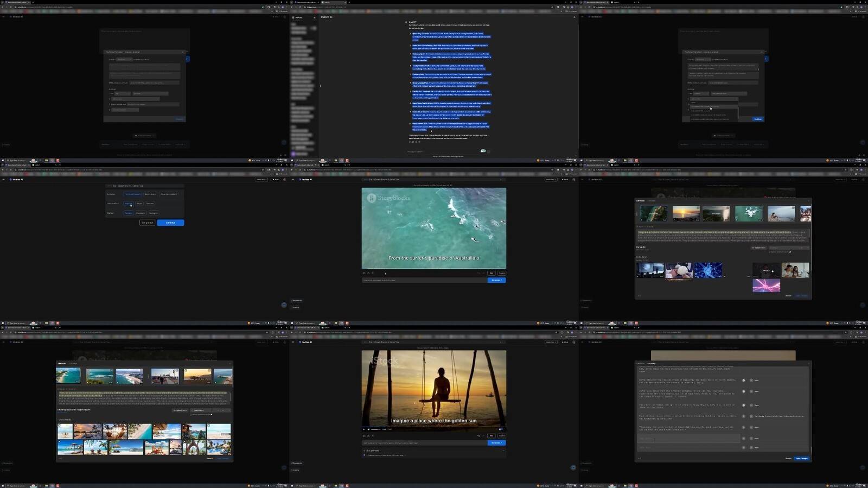Image resolution: width=868 pixels, height=488 pixels.
Task: Click Continue in the top-left create prompt dialog
Action: click(x=179, y=119)
